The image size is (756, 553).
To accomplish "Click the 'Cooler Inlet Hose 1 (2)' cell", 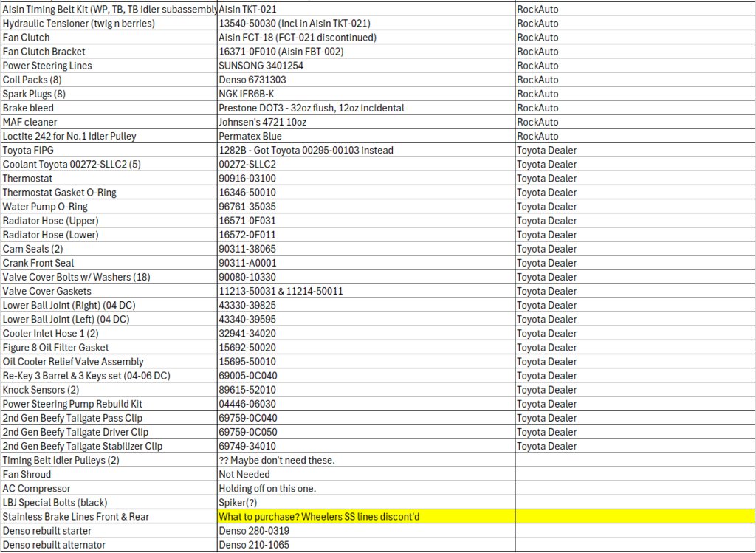I will [x=109, y=333].
